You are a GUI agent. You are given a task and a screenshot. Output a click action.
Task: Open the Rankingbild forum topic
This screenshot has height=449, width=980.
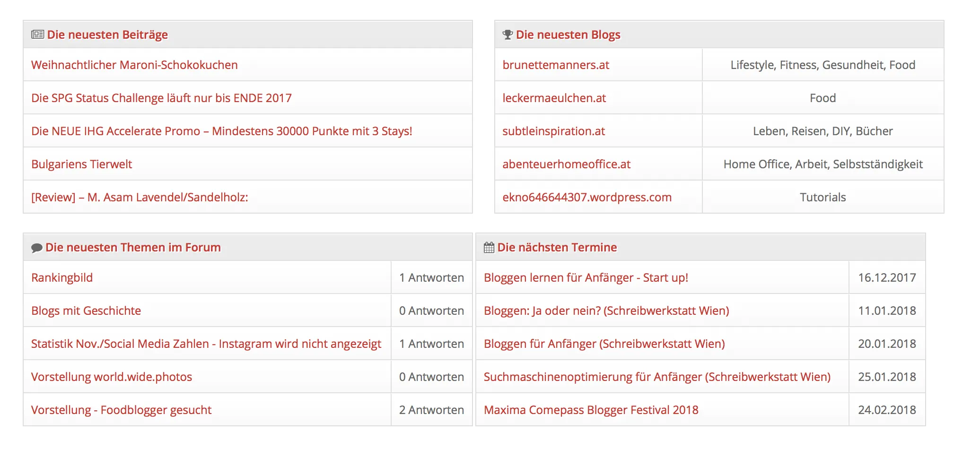click(x=62, y=277)
